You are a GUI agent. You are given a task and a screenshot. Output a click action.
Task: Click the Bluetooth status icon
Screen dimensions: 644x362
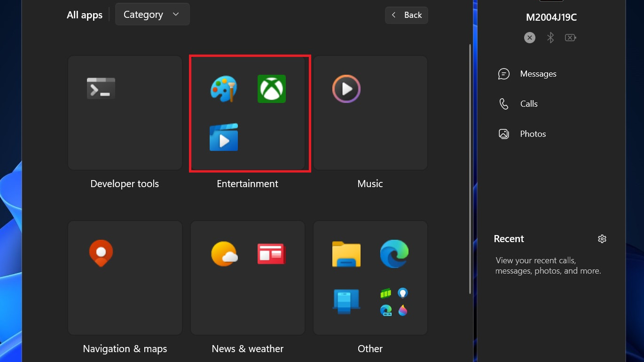click(550, 38)
